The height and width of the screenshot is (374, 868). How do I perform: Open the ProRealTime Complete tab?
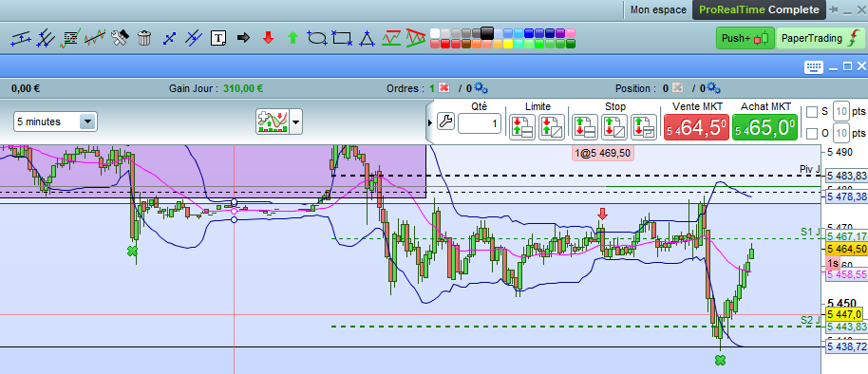(x=759, y=9)
